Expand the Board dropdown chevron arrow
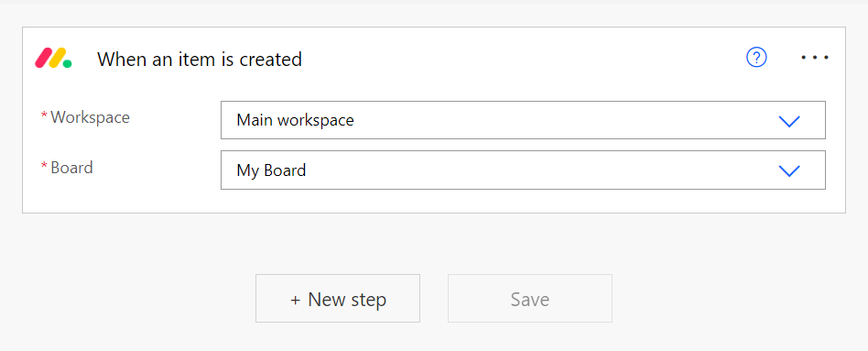 pyautogui.click(x=789, y=170)
